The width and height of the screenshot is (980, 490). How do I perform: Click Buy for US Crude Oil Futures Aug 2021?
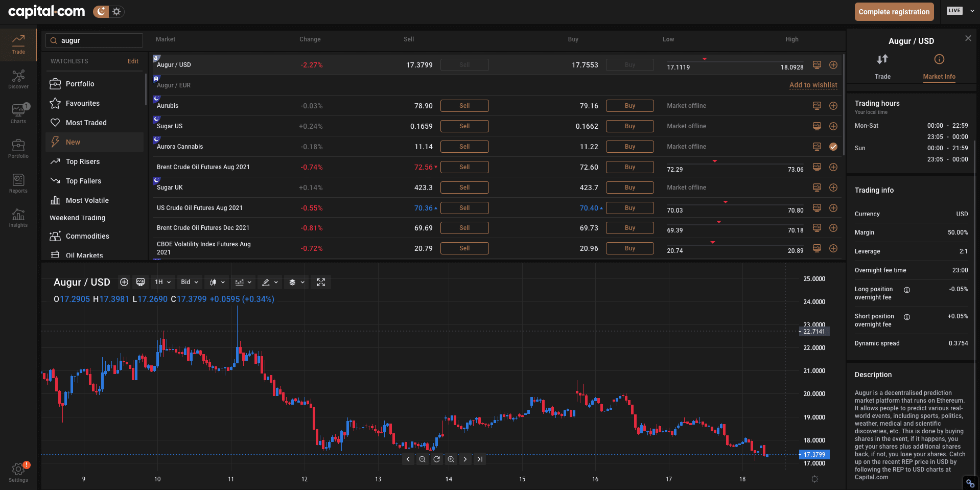point(630,208)
